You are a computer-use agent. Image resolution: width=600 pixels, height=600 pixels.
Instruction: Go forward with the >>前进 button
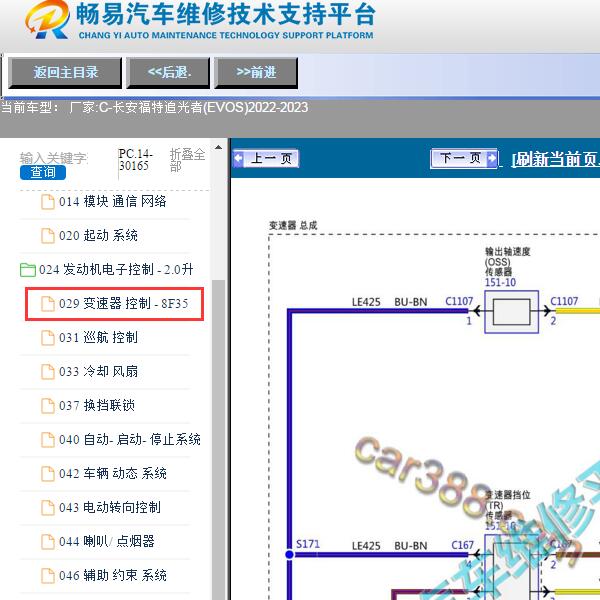coord(256,73)
